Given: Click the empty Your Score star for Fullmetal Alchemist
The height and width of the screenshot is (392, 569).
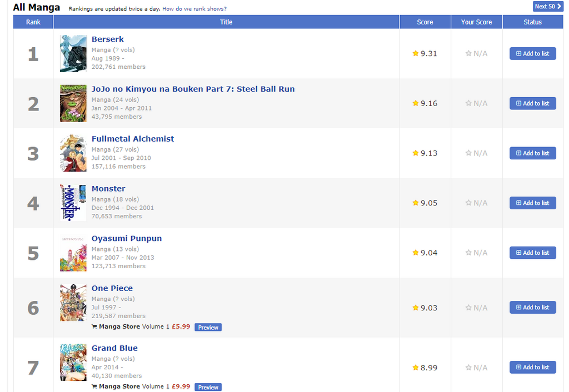Looking at the screenshot, I should coord(468,153).
